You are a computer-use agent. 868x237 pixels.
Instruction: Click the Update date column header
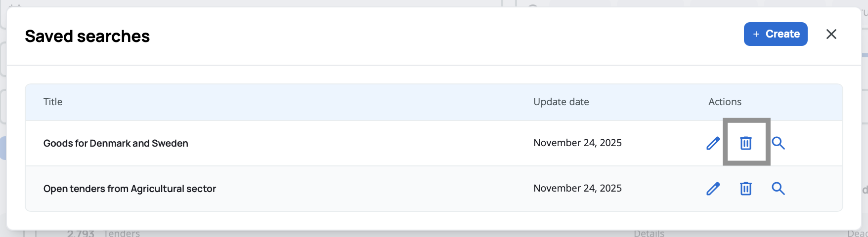point(561,102)
